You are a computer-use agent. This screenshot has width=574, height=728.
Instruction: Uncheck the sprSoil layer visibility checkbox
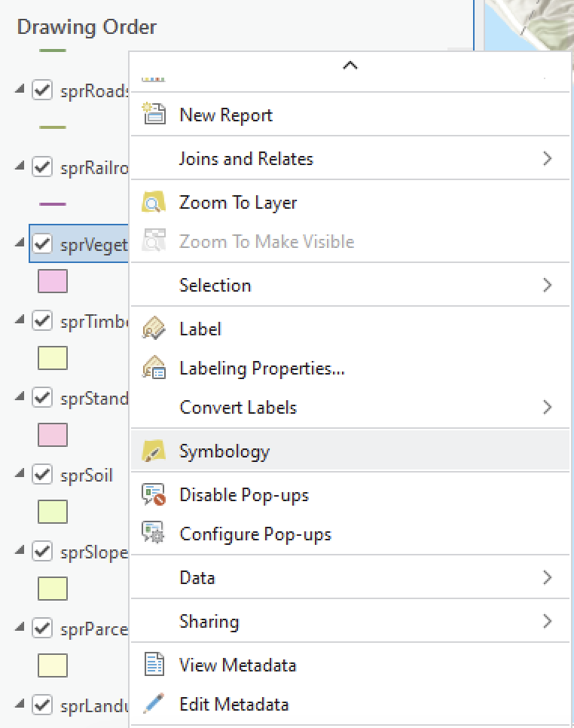(x=42, y=475)
